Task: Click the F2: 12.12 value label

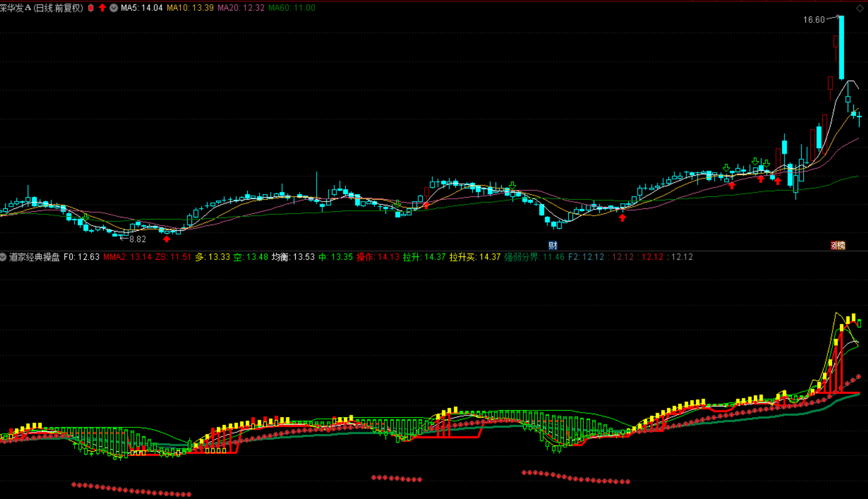Action: click(x=586, y=257)
